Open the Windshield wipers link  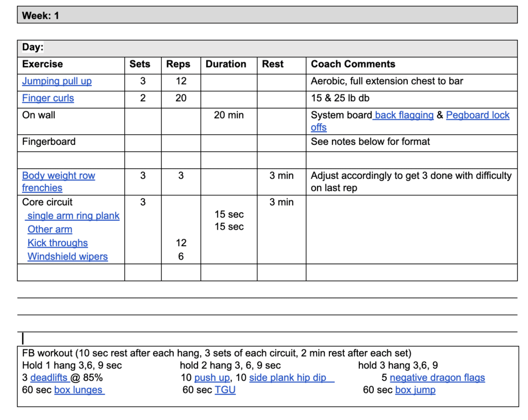pos(67,256)
